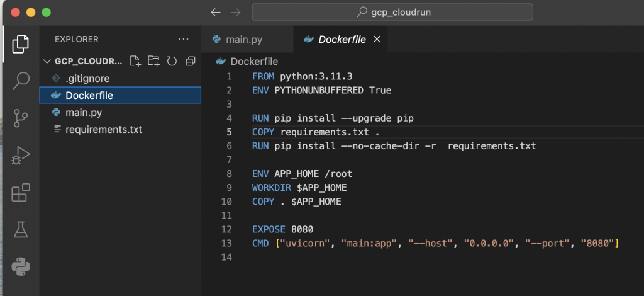Open the Extensions view

pos(20,193)
